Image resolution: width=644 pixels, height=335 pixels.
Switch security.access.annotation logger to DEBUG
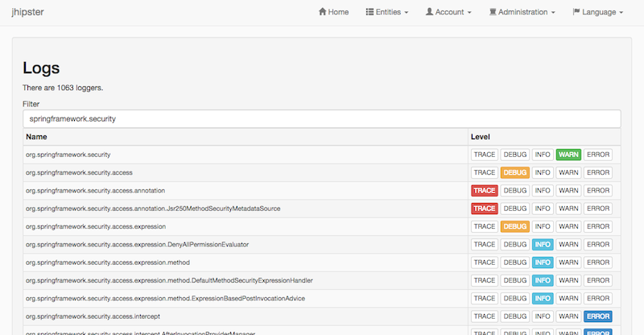[x=514, y=191]
